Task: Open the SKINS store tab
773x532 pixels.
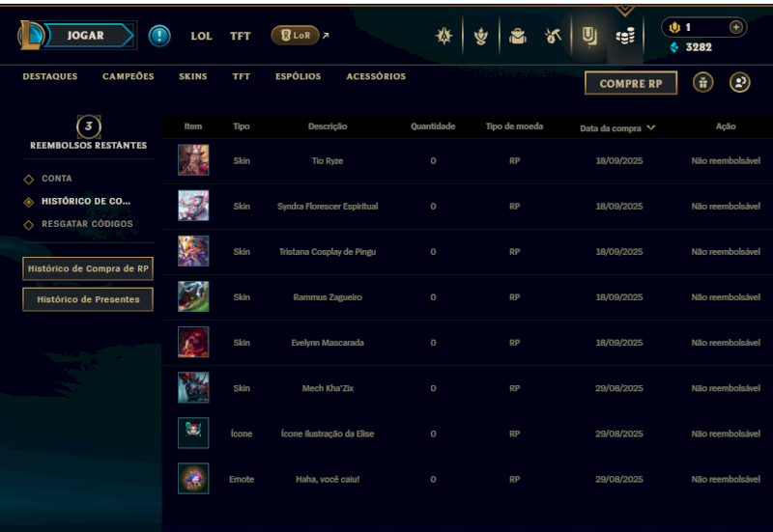Action: point(192,76)
